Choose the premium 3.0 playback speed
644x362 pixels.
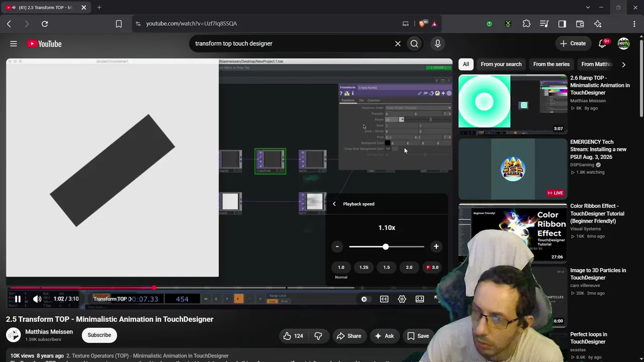point(432,267)
